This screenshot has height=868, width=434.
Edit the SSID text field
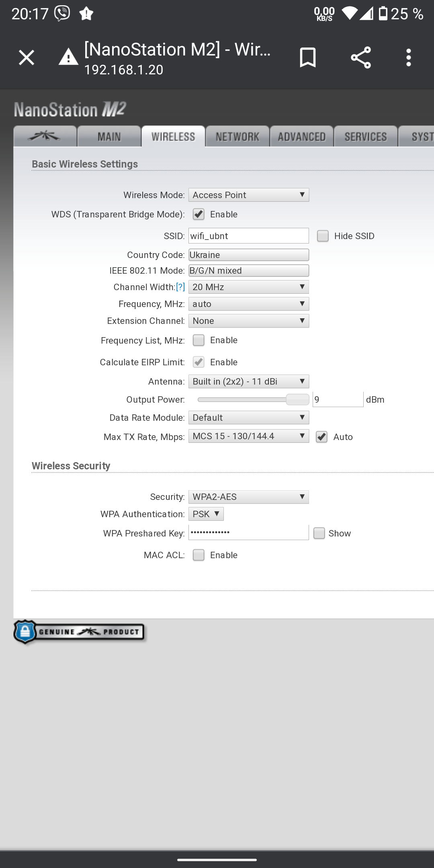click(x=249, y=236)
